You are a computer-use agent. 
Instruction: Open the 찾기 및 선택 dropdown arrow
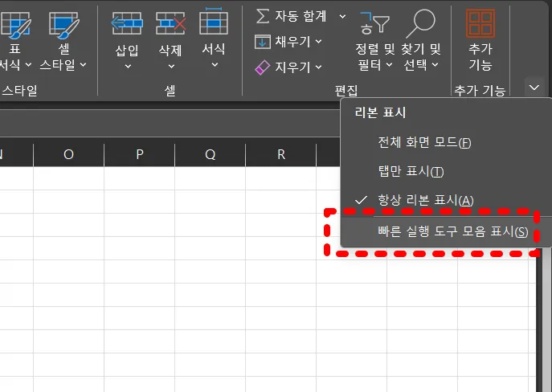point(435,65)
